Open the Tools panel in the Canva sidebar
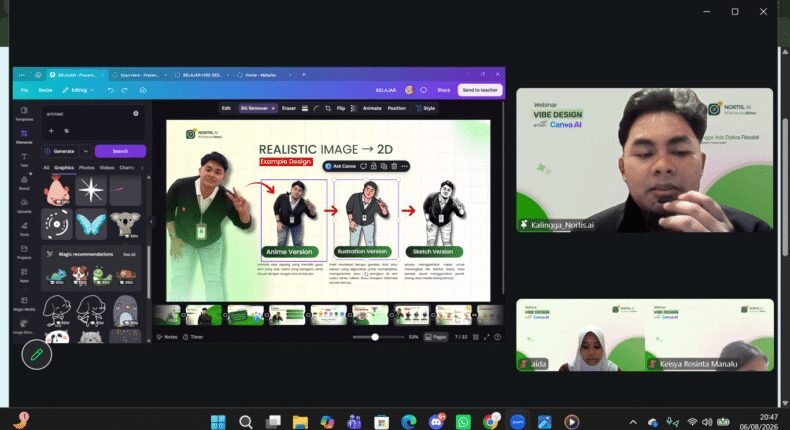The height and width of the screenshot is (430, 790). 24,228
